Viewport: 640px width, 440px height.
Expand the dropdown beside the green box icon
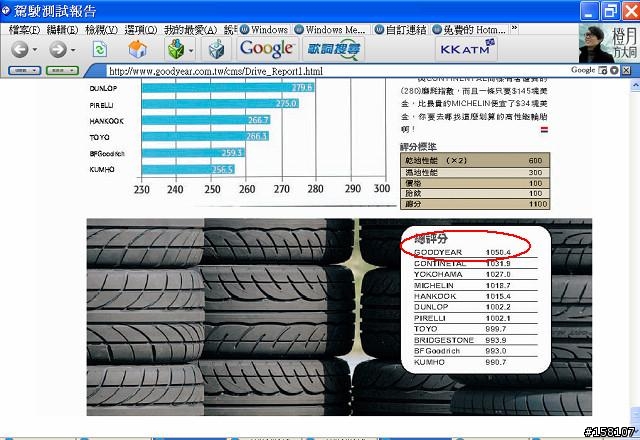coord(191,50)
